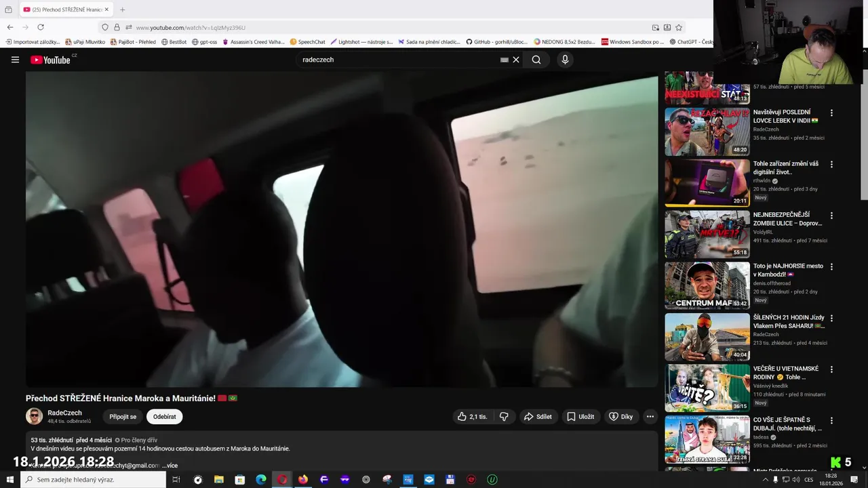Screen dimensions: 868x488
Task: Open a new browser tab
Action: (x=122, y=9)
